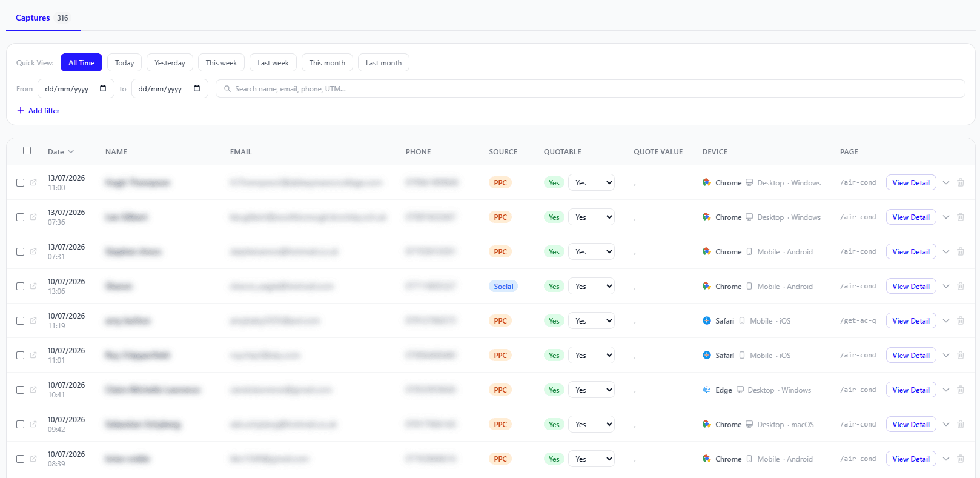Open Quotable dropdown for 10/07/2026 08:39 row
The height and width of the screenshot is (478, 980).
point(591,459)
